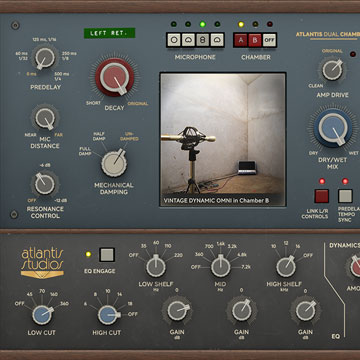Click the Resonance Control knob
Screen dimensions: 360x360
[x=45, y=184]
